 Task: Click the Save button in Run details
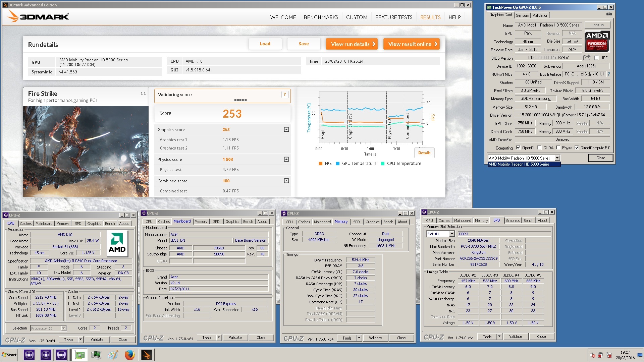[304, 44]
